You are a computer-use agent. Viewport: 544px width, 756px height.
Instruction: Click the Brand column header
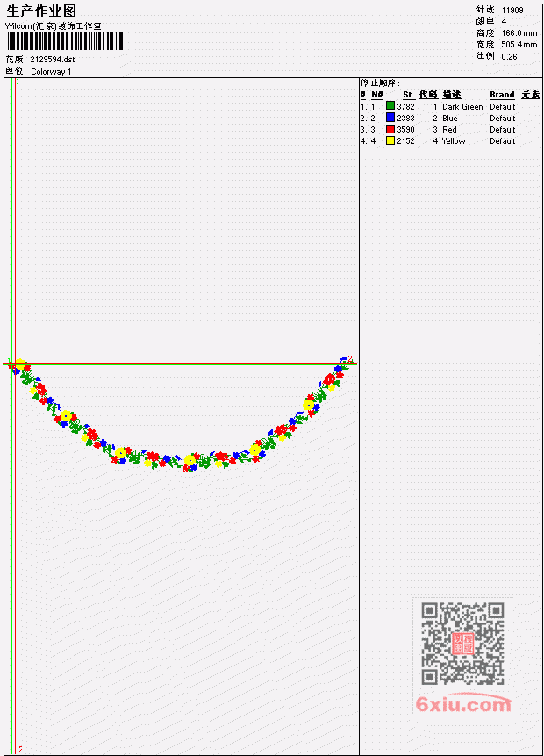click(502, 95)
